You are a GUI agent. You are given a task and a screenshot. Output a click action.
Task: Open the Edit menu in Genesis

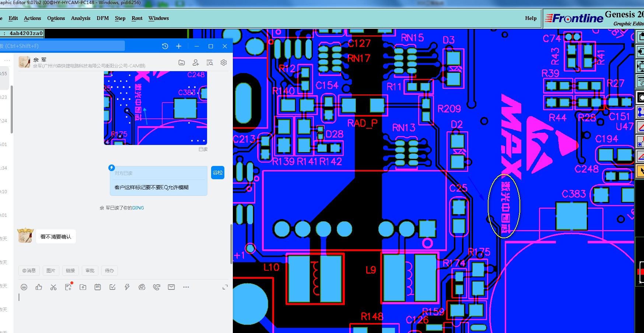tap(13, 18)
